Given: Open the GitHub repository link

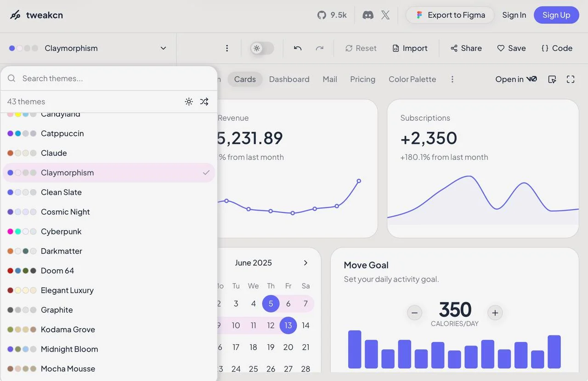Looking at the screenshot, I should 332,15.
